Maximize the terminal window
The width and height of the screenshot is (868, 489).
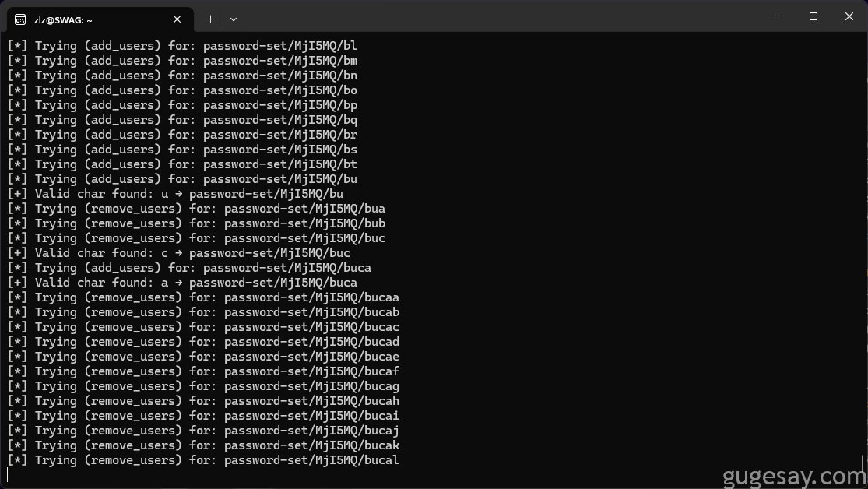click(814, 16)
